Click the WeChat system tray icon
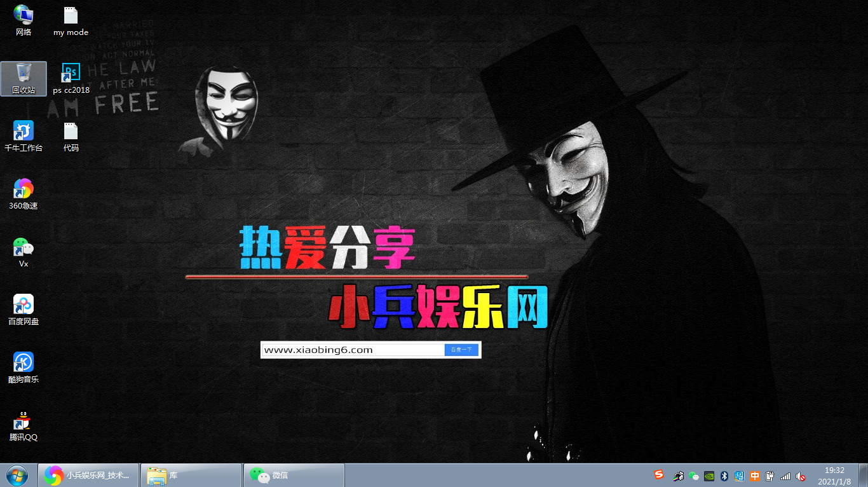Viewport: 868px width, 487px height. pyautogui.click(x=694, y=476)
